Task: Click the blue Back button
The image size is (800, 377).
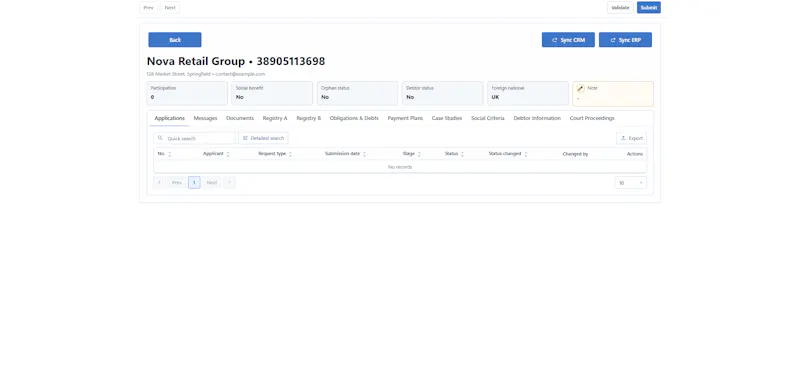Action: click(175, 40)
